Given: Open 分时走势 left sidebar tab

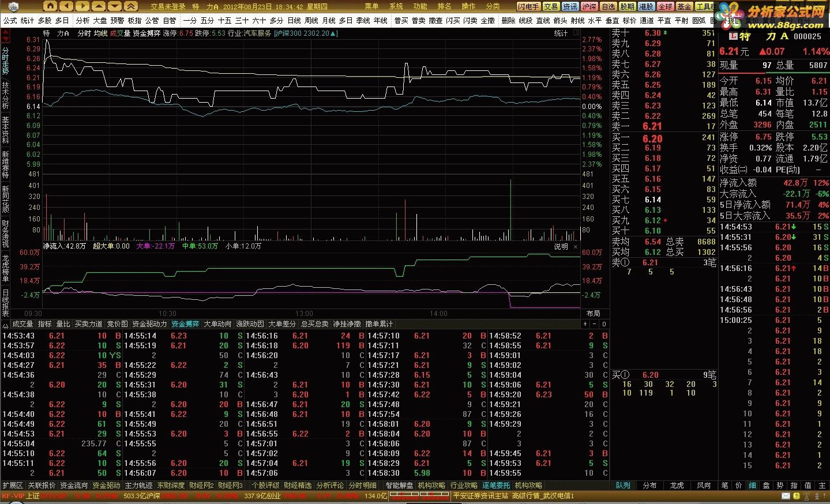Looking at the screenshot, I should tap(5, 61).
